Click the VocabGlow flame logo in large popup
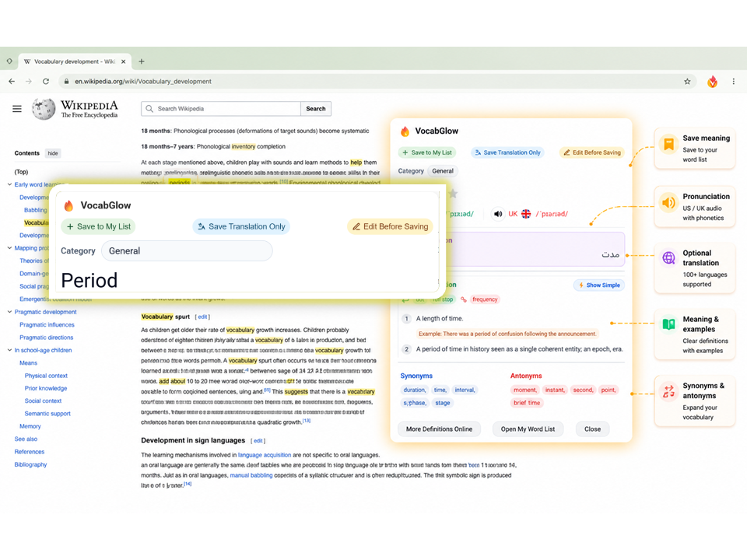This screenshot has height=560, width=747. coord(69,205)
